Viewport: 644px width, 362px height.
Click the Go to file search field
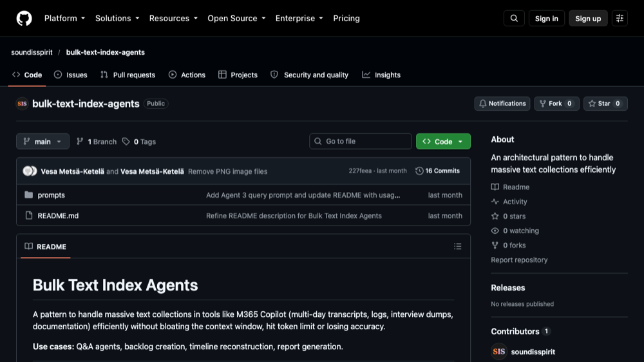360,141
